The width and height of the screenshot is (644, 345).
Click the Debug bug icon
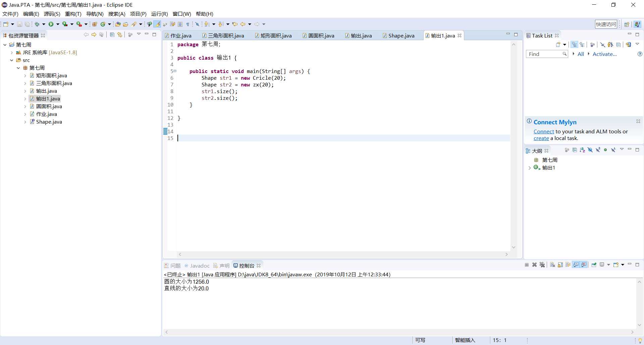pyautogui.click(x=37, y=24)
